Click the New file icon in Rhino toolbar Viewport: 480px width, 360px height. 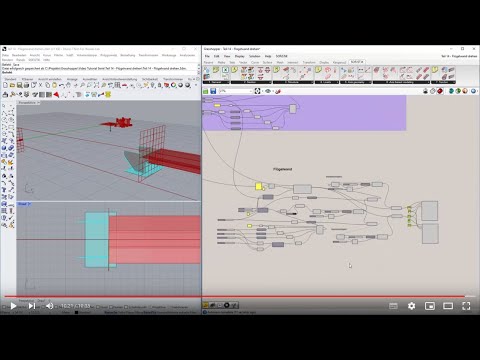tap(5, 85)
